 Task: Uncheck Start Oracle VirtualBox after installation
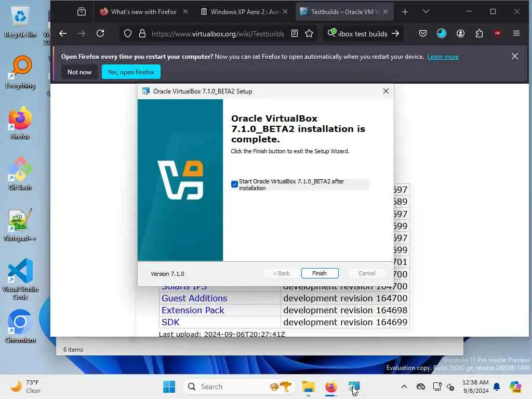(234, 184)
